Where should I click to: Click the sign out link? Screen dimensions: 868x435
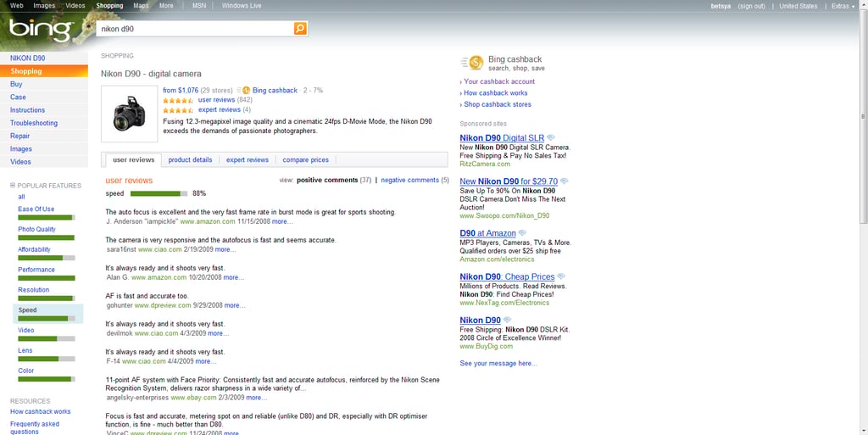click(752, 6)
